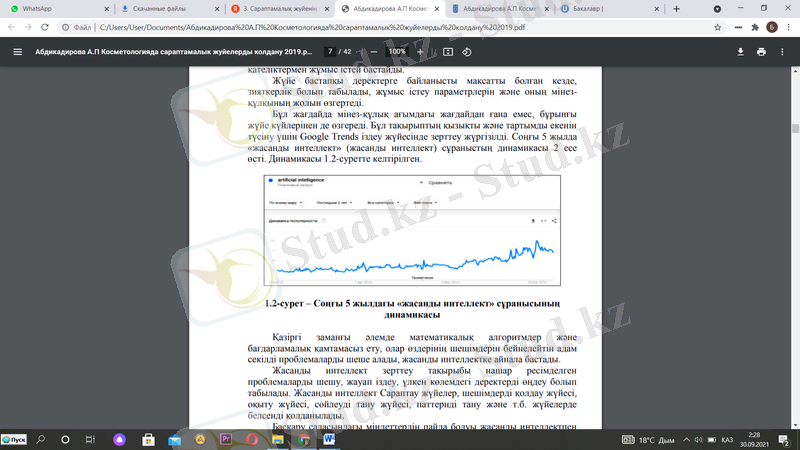The height and width of the screenshot is (450, 800).
Task: Launch Opera browser from taskbar
Action: 252,439
